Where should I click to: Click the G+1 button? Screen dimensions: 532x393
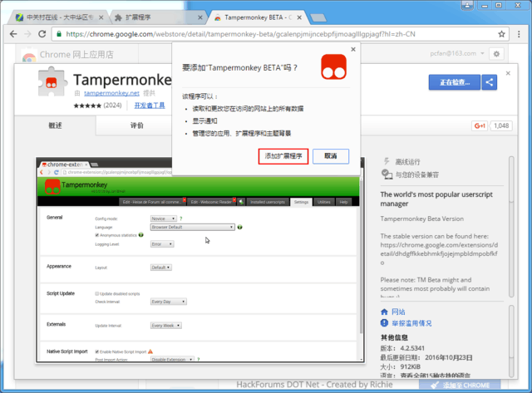(x=480, y=125)
